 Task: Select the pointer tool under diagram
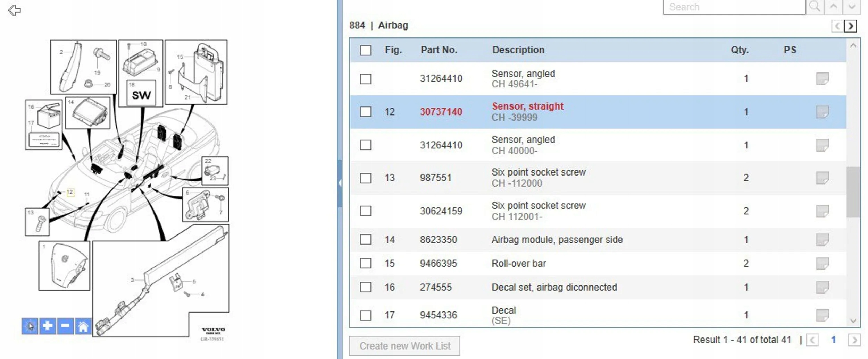point(30,326)
